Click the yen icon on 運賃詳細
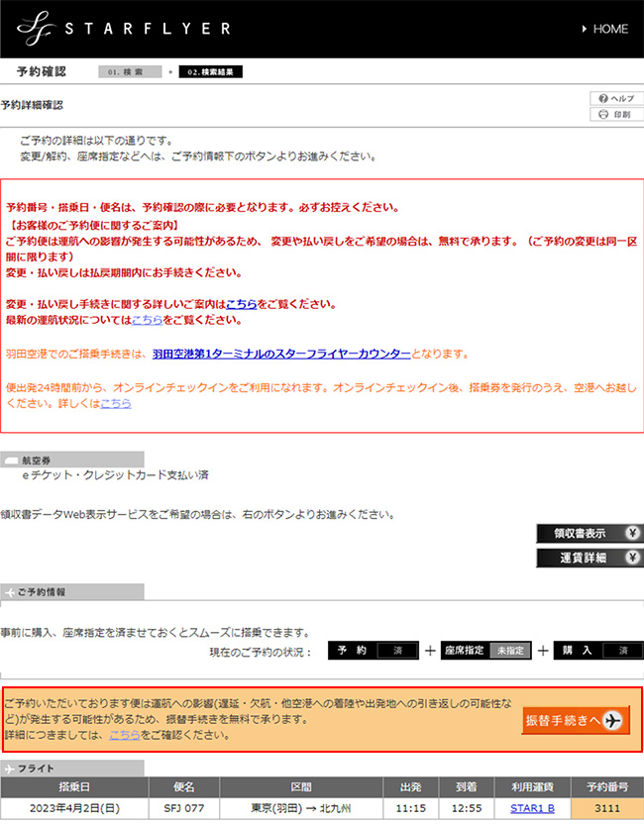The height and width of the screenshot is (825, 644). (x=631, y=558)
